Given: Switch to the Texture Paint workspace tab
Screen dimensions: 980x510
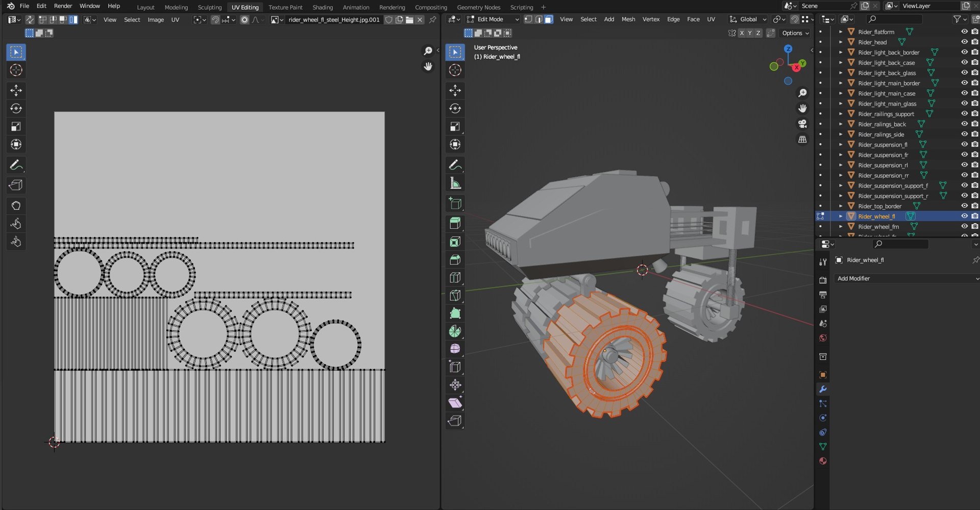Looking at the screenshot, I should 285,7.
